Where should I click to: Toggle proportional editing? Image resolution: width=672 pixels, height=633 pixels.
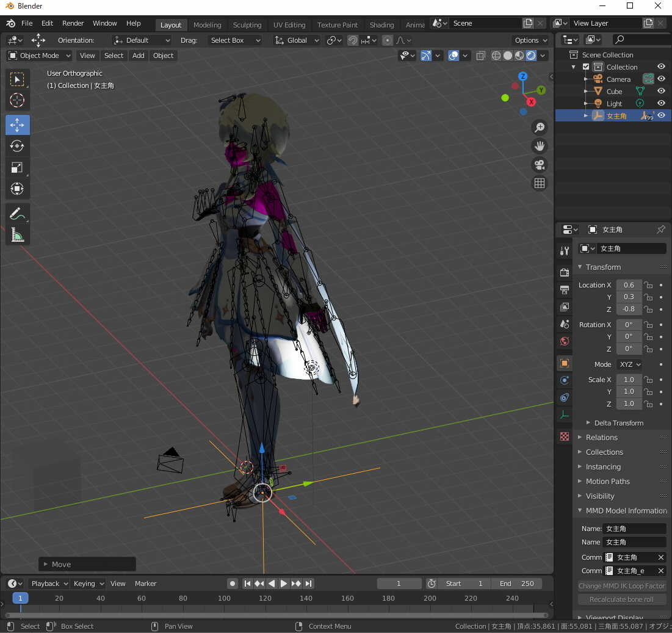(x=387, y=40)
